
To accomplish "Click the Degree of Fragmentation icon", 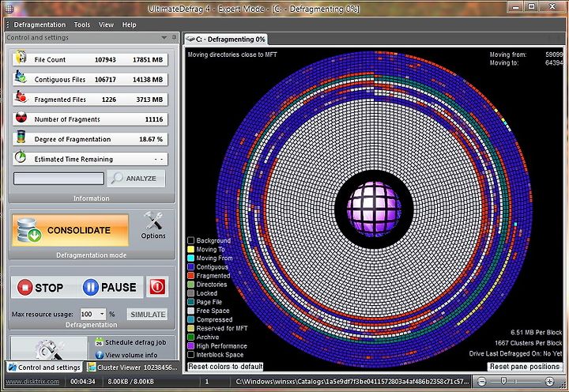I will click(21, 138).
